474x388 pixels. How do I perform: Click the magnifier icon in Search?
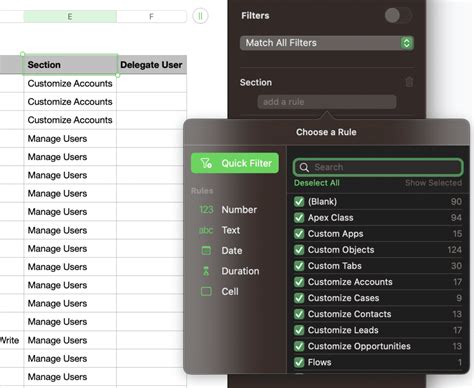(304, 167)
